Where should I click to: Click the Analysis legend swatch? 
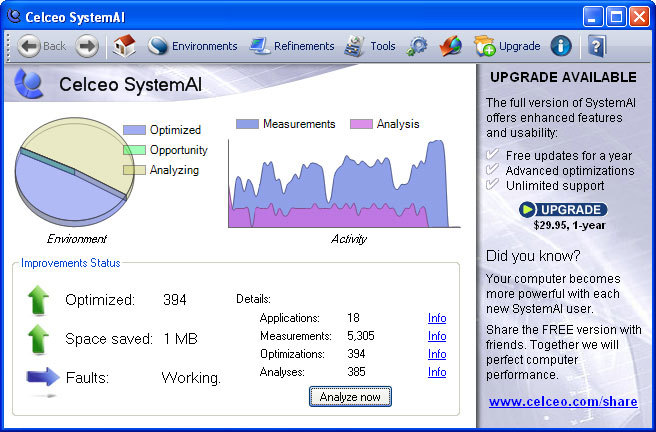tap(361, 124)
